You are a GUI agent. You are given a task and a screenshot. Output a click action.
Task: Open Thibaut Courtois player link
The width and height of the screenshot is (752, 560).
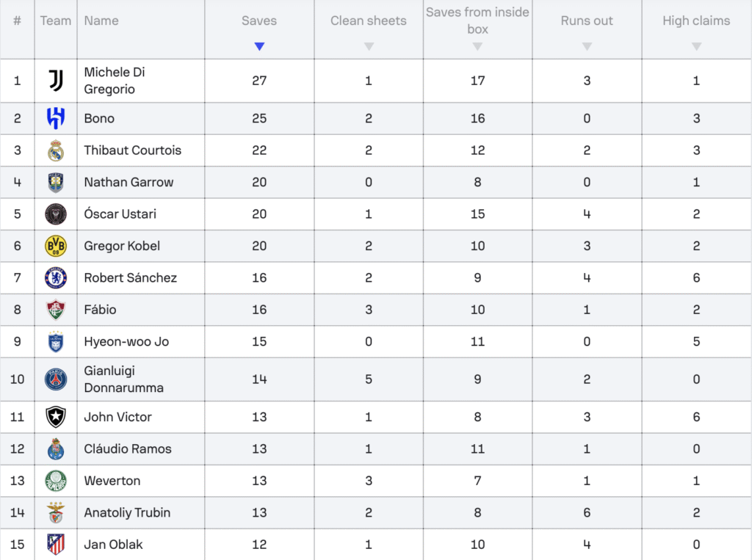coord(133,150)
